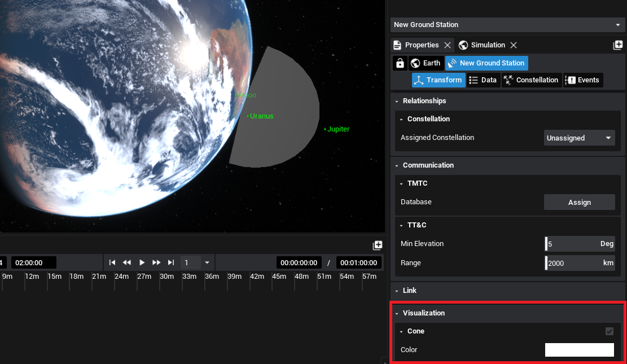Image resolution: width=627 pixels, height=364 pixels.
Task: Open the playback speed dropdown
Action: pos(207,263)
